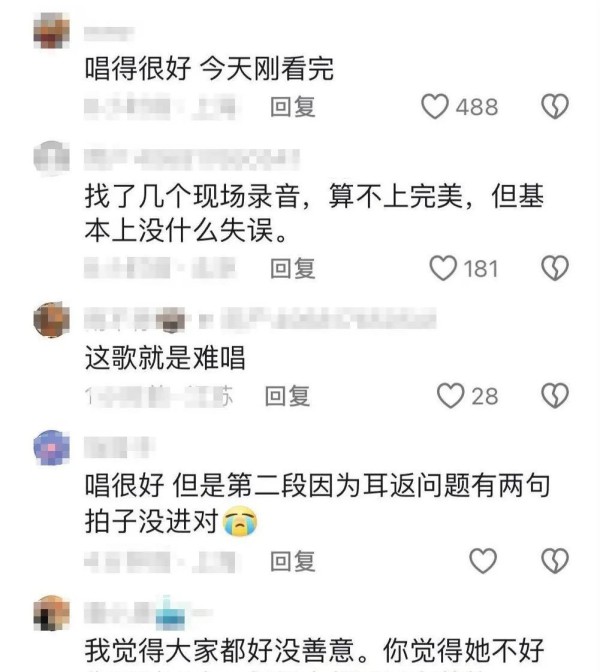Image resolution: width=600 pixels, height=672 pixels.
Task: Dislike the comment about 耳返问题
Action: (x=555, y=561)
